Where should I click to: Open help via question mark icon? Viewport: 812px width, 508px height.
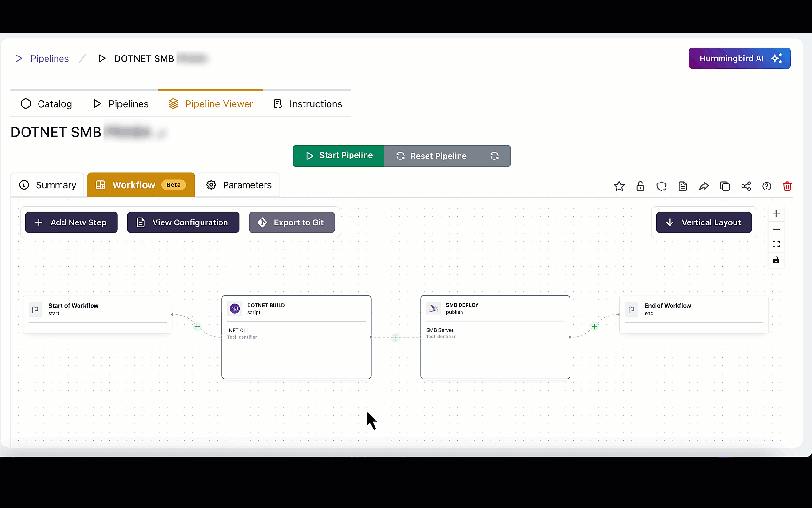tap(766, 186)
